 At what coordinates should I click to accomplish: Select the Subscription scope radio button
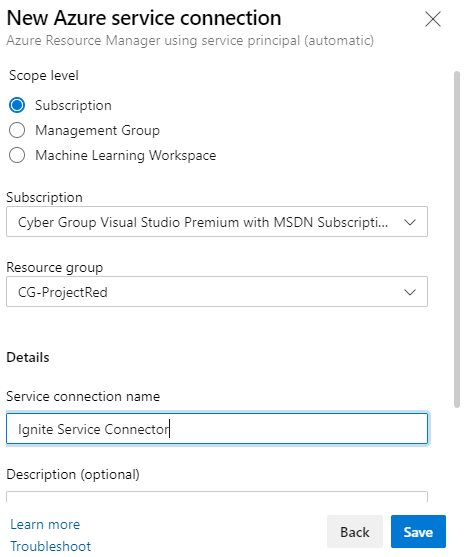(17, 105)
